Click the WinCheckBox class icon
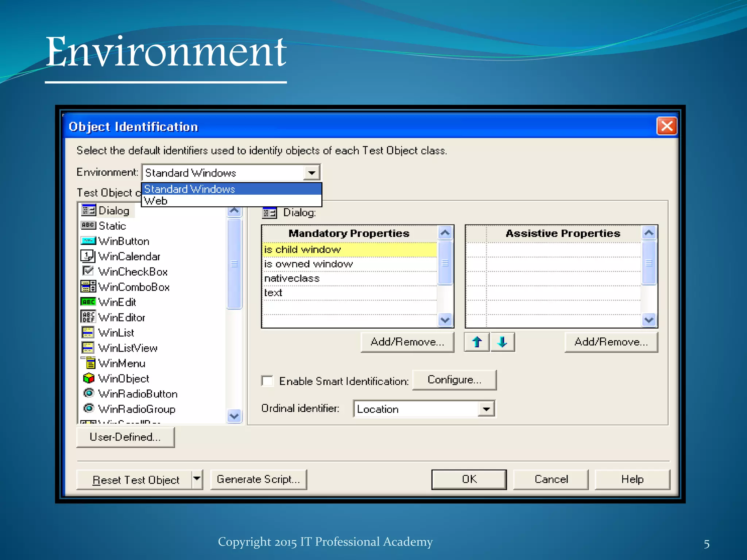Viewport: 747px width, 560px height. click(88, 271)
